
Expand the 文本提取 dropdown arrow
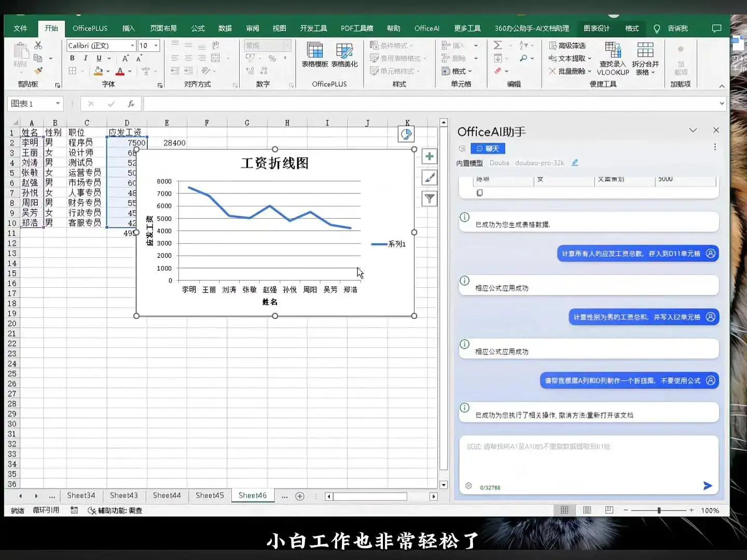pos(589,58)
